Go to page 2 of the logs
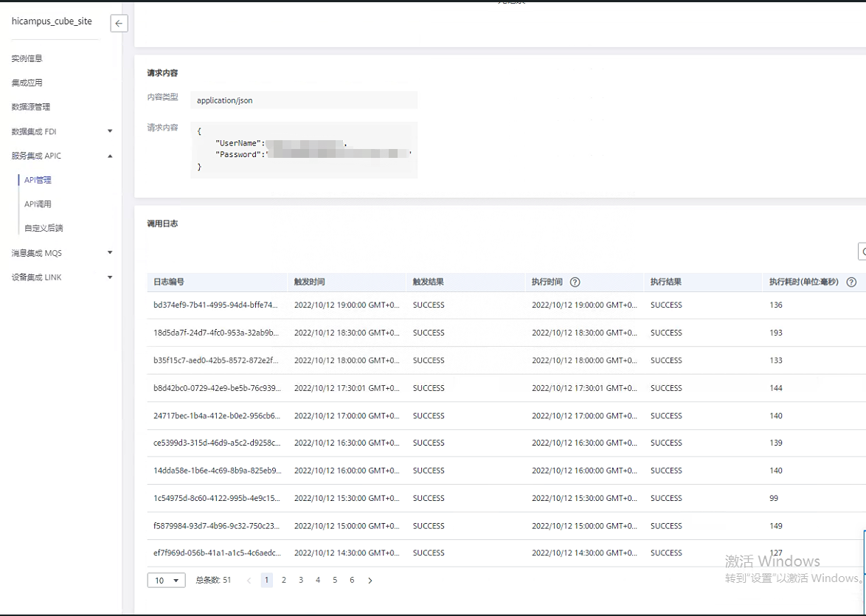 coord(284,581)
